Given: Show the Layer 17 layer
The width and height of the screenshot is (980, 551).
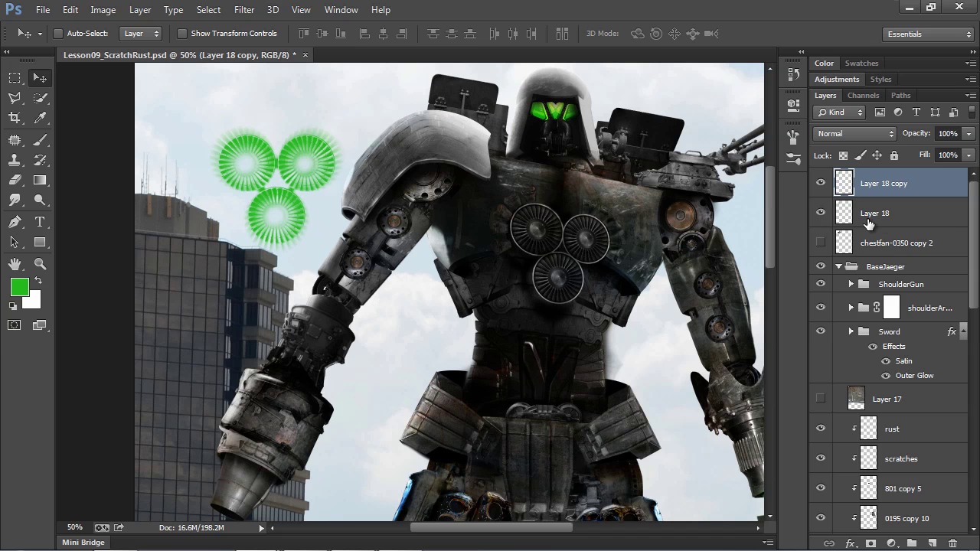Looking at the screenshot, I should point(821,399).
